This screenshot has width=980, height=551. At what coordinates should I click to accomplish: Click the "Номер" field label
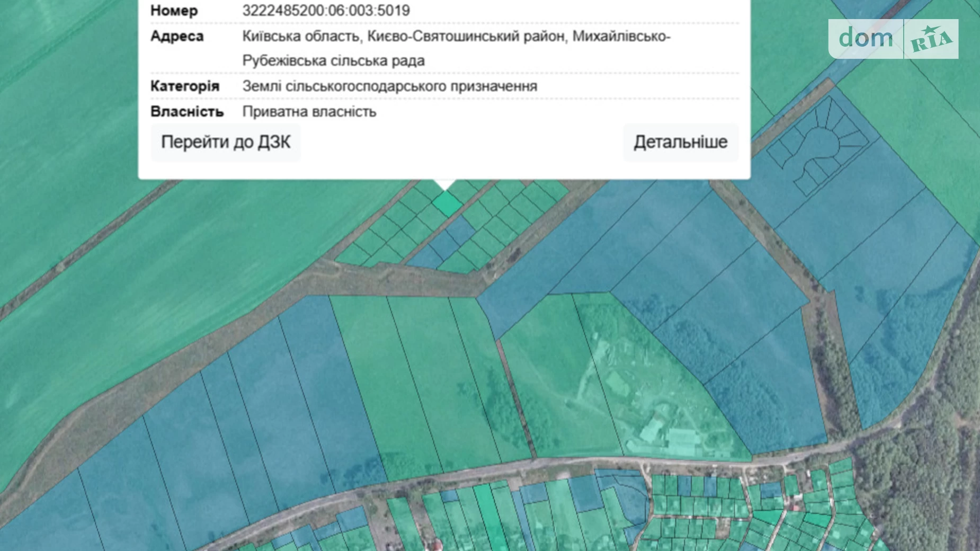click(x=174, y=11)
